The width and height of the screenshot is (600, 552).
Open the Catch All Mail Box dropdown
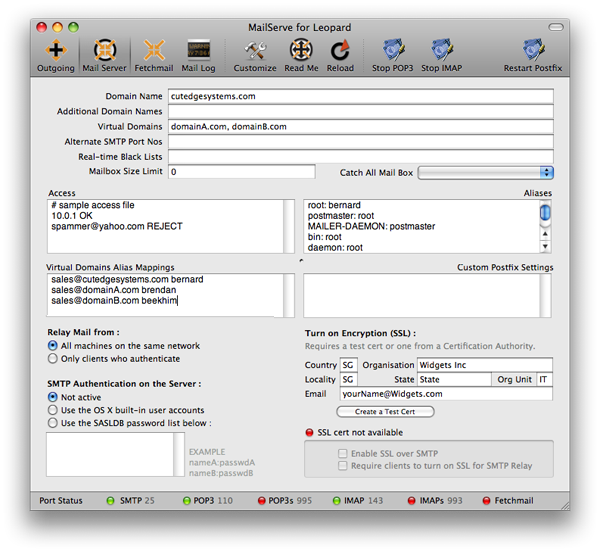click(485, 173)
